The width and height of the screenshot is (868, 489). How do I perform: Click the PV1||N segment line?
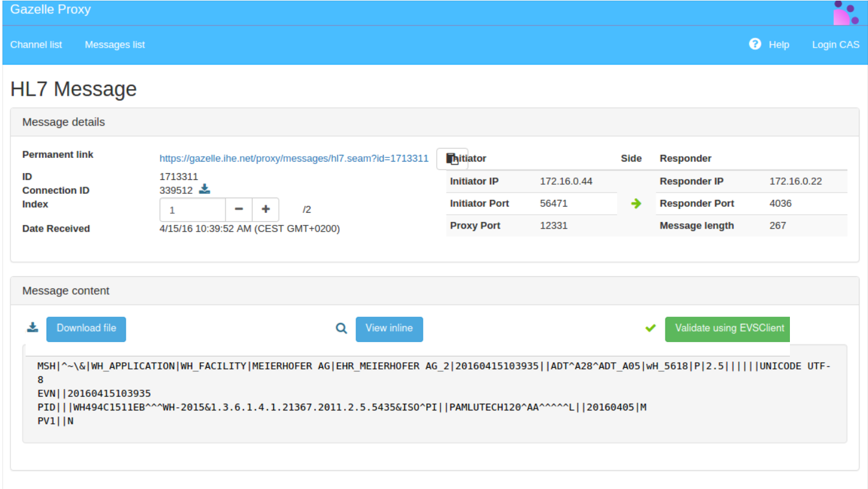pos(56,420)
